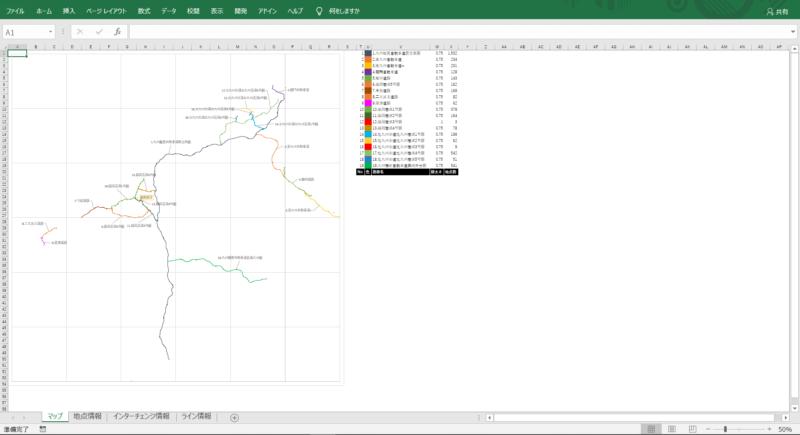The width and height of the screenshot is (800, 435).
Task: Add a new sheet with plus icon
Action: 234,418
